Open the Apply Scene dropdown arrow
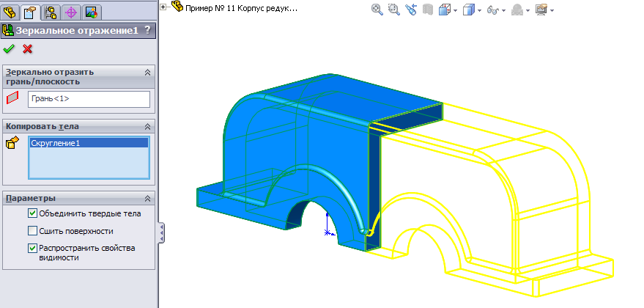The height and width of the screenshot is (308, 644). [x=528, y=11]
